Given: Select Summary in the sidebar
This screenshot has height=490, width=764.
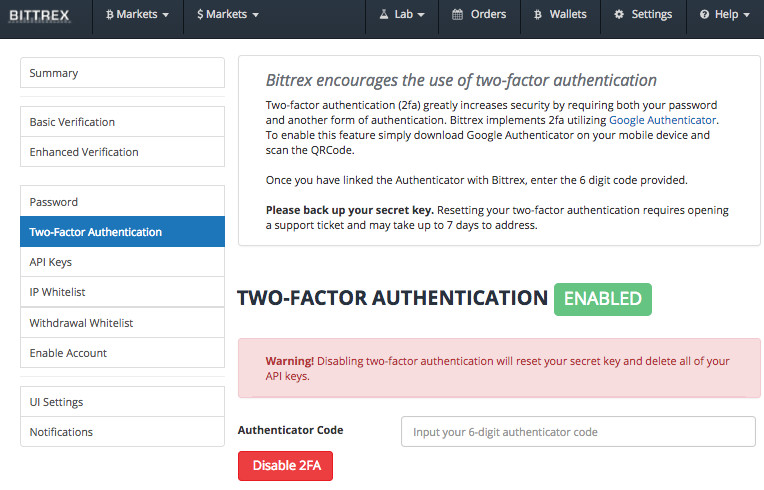Looking at the screenshot, I should point(122,73).
